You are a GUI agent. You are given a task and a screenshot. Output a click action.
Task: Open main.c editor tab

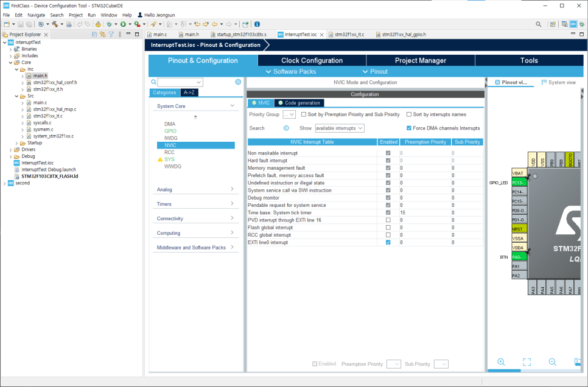pos(160,35)
